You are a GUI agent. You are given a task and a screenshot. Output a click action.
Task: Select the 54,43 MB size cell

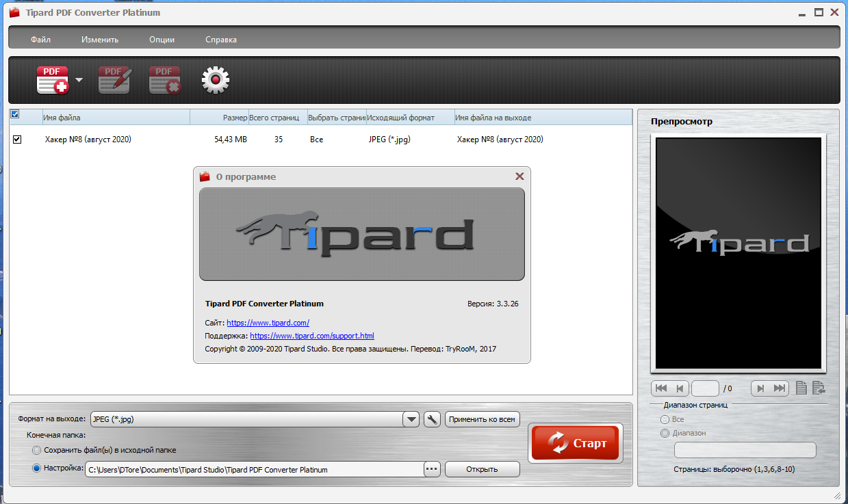click(x=231, y=140)
